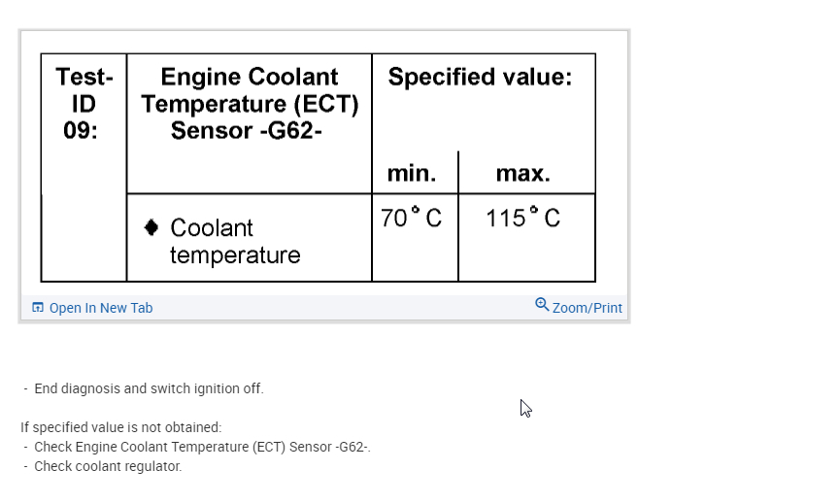The image size is (840, 504).
Task: Click the Coolant temperature row label
Action: pyautogui.click(x=233, y=241)
